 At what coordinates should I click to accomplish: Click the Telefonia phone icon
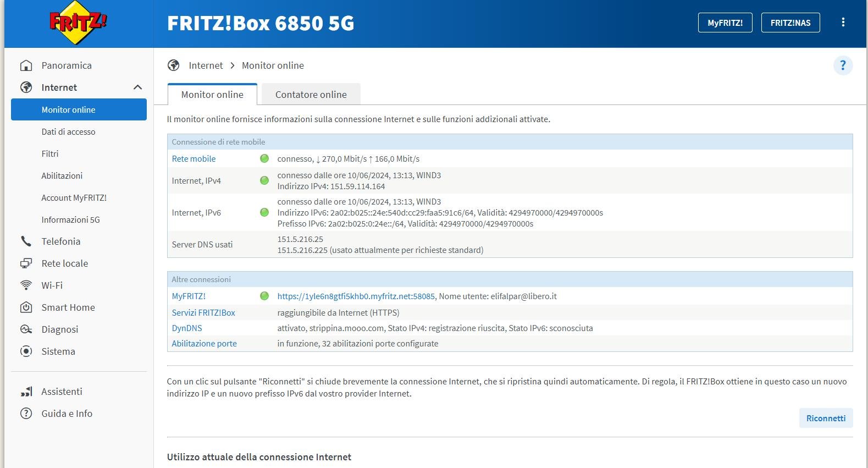[26, 241]
